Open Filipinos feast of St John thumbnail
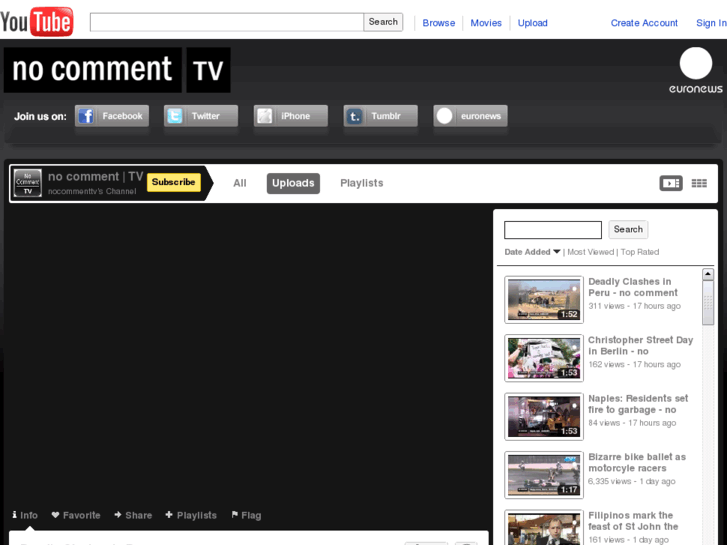 pos(544,528)
